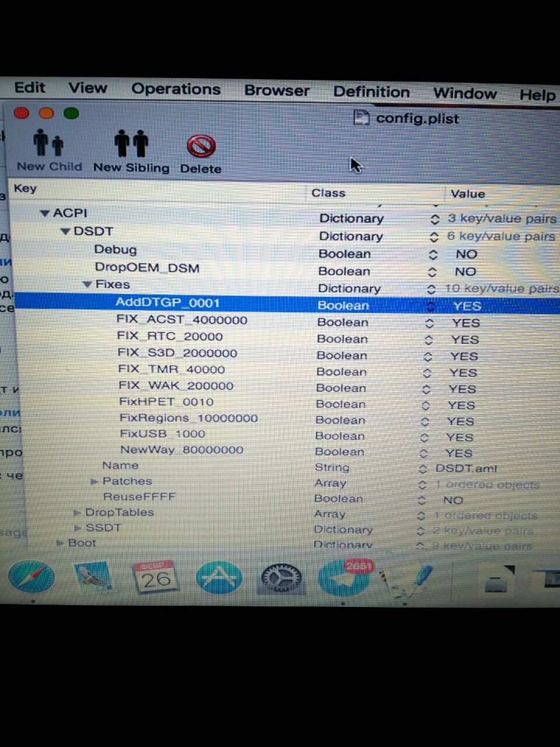Open class stepper for Name String row
560x747 pixels.
coord(423,469)
